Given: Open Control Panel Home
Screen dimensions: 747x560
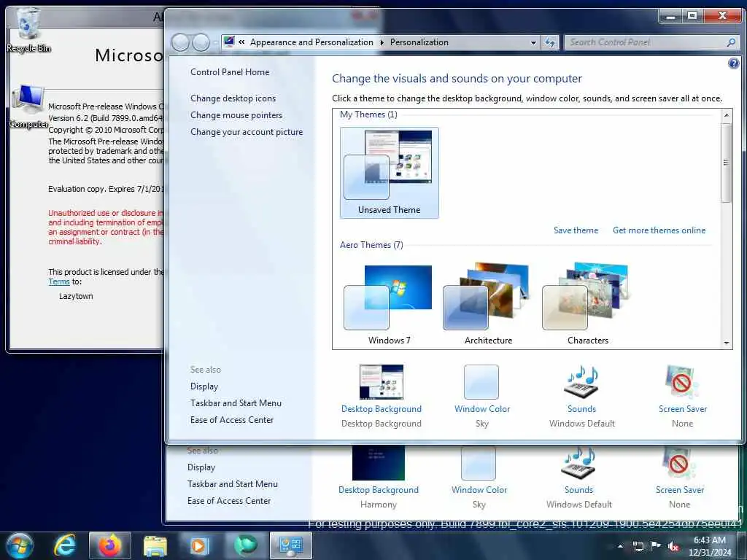Looking at the screenshot, I should (x=230, y=72).
